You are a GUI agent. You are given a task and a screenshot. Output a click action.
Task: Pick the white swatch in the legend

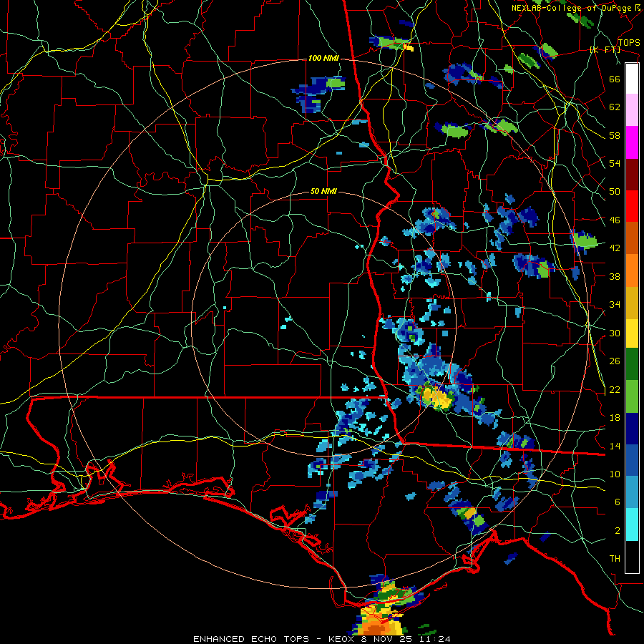click(632, 79)
